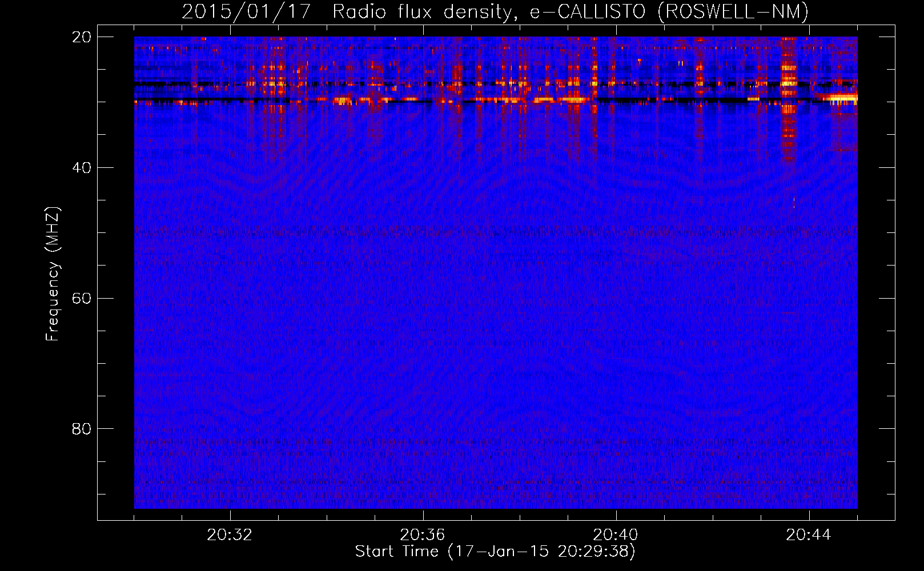Click inside the blue spectrogram plot area

(x=496, y=272)
